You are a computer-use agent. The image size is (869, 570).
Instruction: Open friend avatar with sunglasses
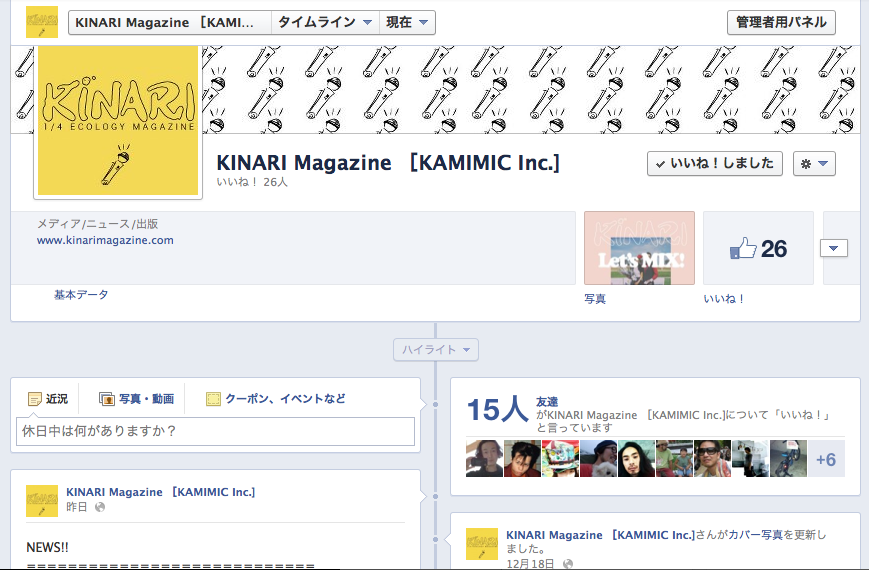click(712, 459)
